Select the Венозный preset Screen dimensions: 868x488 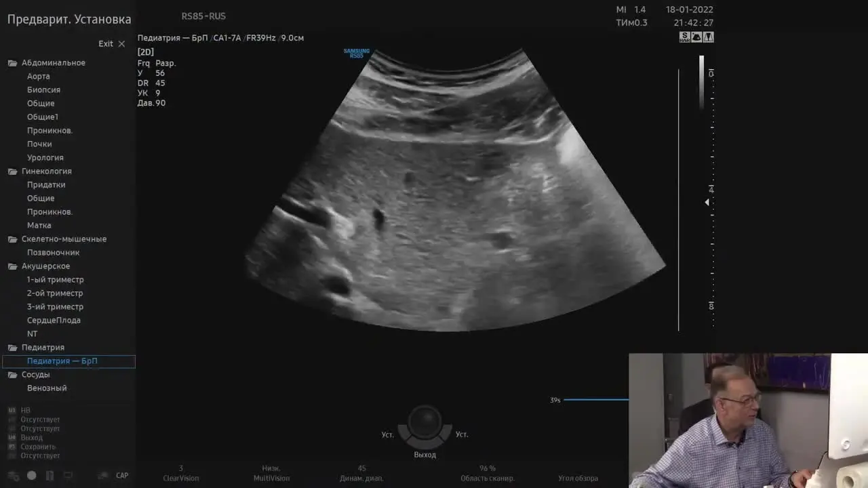click(x=47, y=388)
